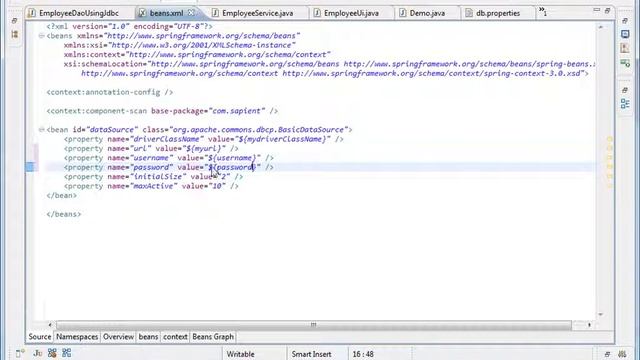Open the beans page tab
The image size is (640, 360).
pos(148,337)
